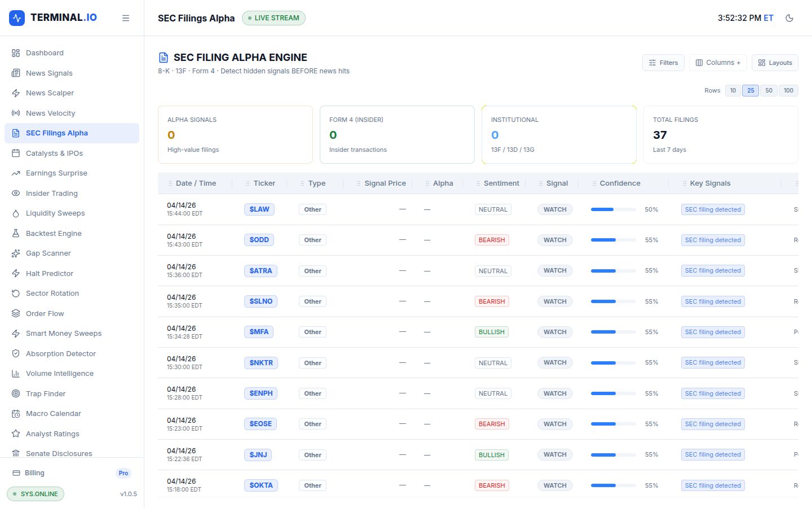Set rows per page to 10
The image size is (812, 508).
[733, 90]
